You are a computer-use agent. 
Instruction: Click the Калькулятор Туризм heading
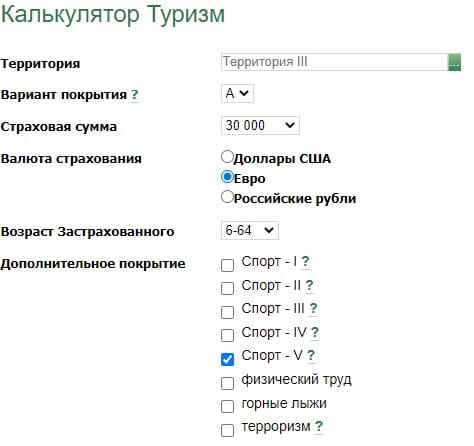[113, 14]
